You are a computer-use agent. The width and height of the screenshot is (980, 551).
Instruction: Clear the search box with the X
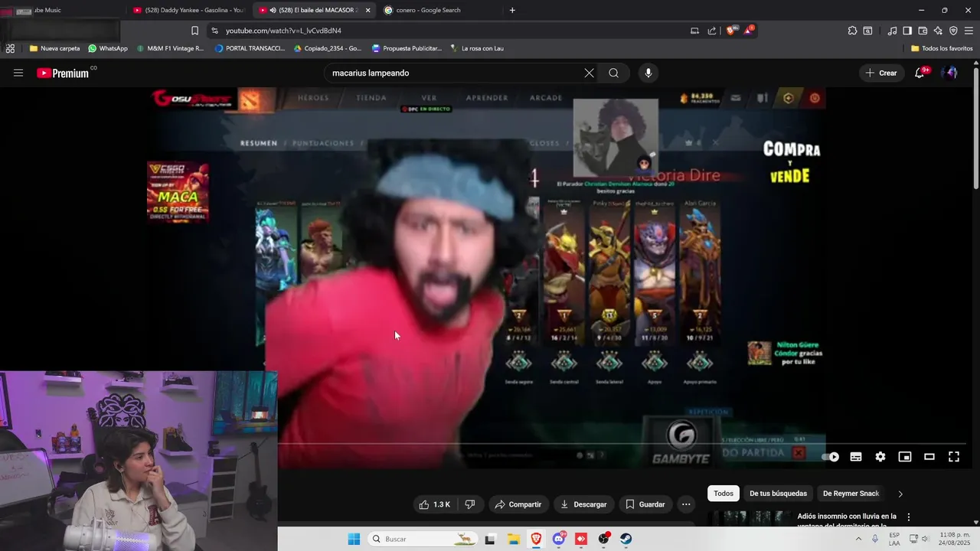point(589,73)
